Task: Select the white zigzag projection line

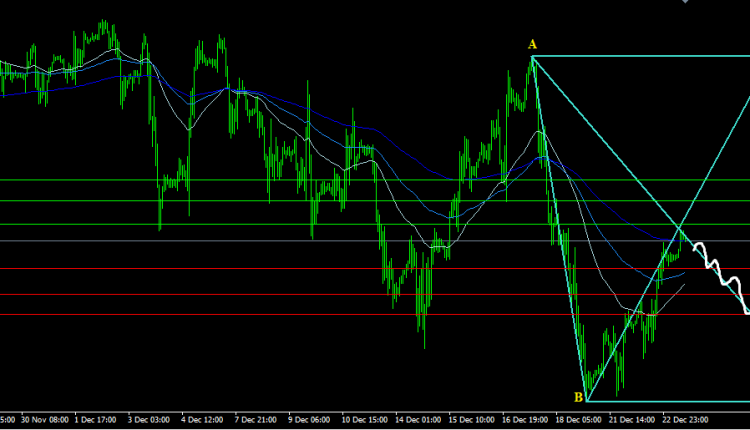Action: click(722, 271)
